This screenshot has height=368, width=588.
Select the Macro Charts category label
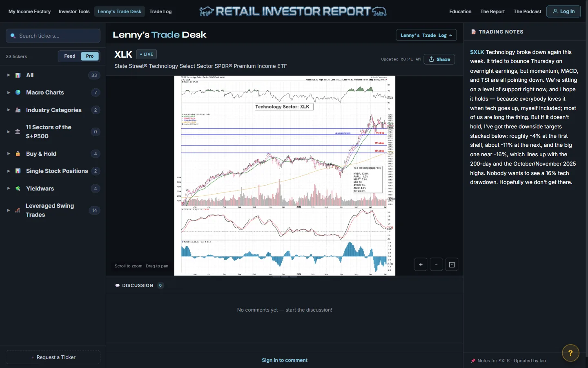coord(45,92)
